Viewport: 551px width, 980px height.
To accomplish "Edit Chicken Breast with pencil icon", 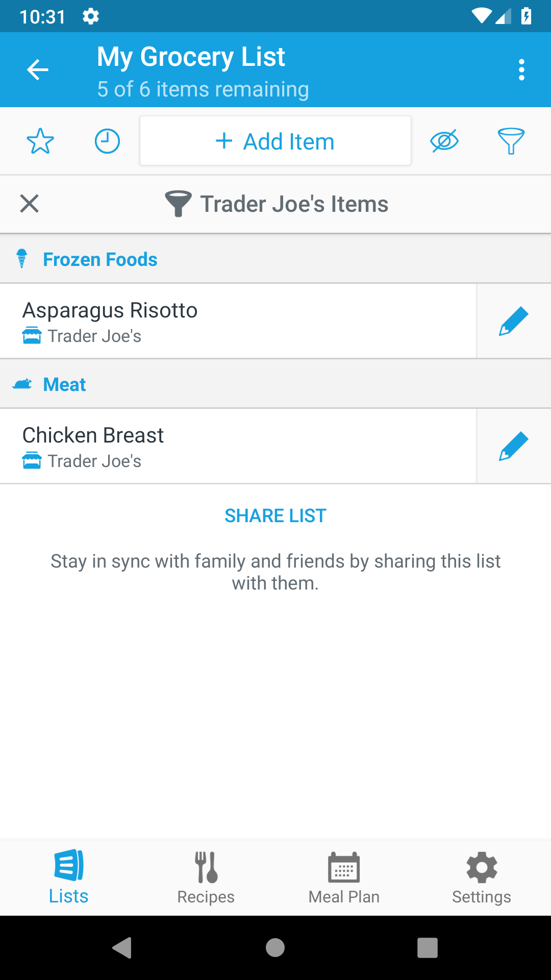I will tap(513, 446).
